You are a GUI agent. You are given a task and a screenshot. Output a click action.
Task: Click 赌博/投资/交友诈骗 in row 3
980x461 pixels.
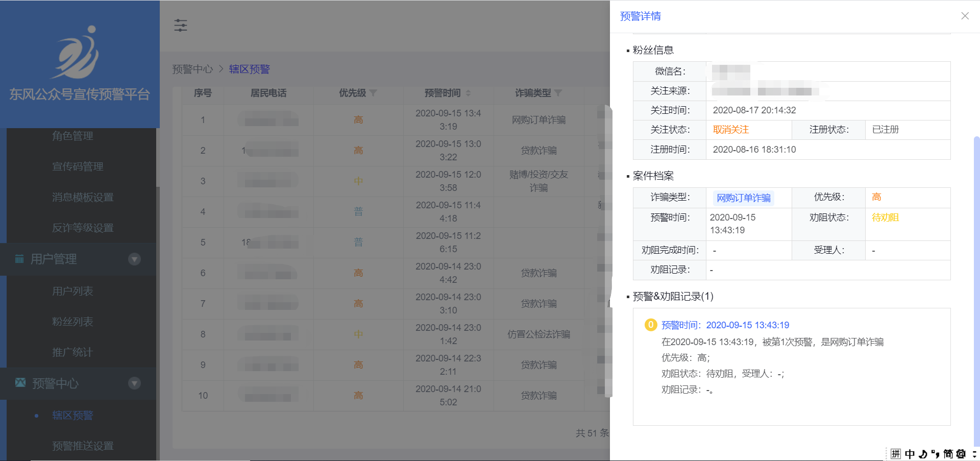538,181
